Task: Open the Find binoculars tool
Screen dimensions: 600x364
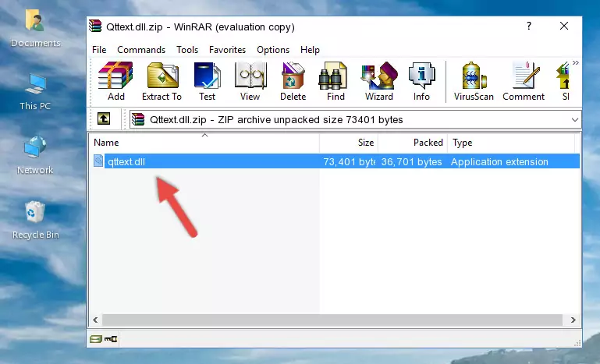Action: (336, 81)
